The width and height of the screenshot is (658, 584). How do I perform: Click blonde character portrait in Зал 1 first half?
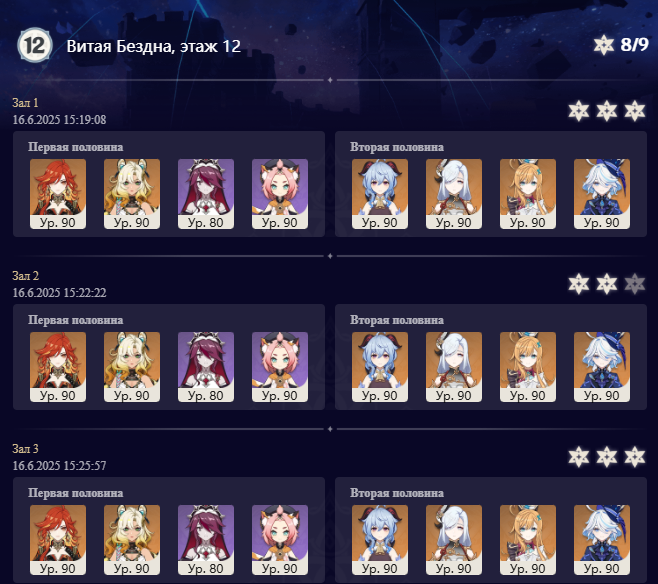pos(132,194)
